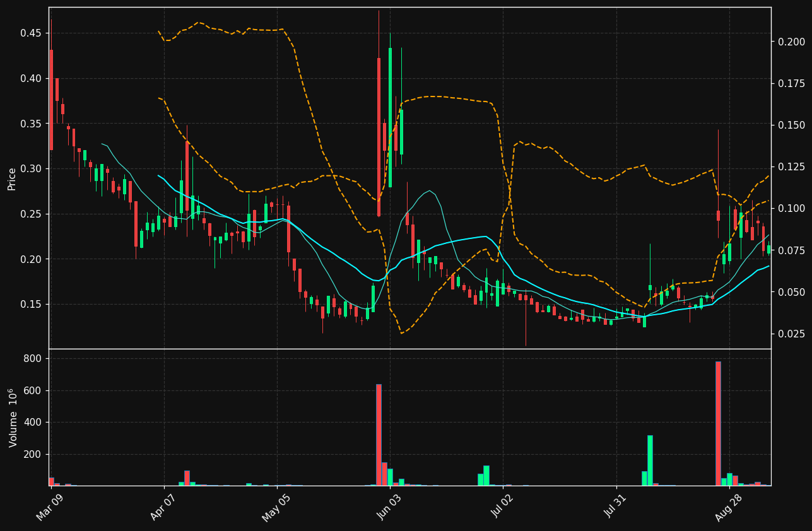This screenshot has width=812, height=531.
Task: Select the tall red volume bar before Jun 03
Action: 379,435
